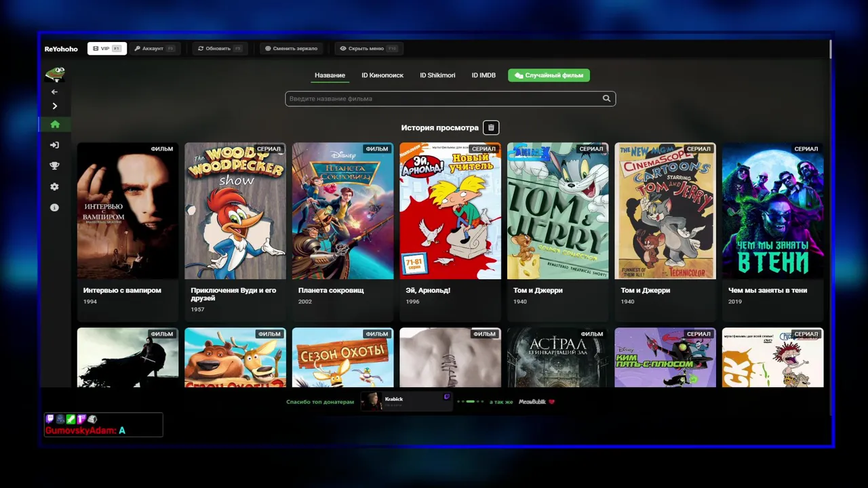868x488 pixels.
Task: Switch to the ID Кинопоиск tab
Action: click(x=382, y=75)
